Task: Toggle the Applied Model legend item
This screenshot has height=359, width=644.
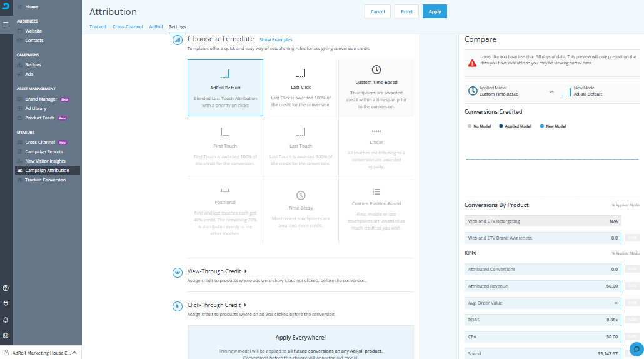Action: (x=515, y=126)
